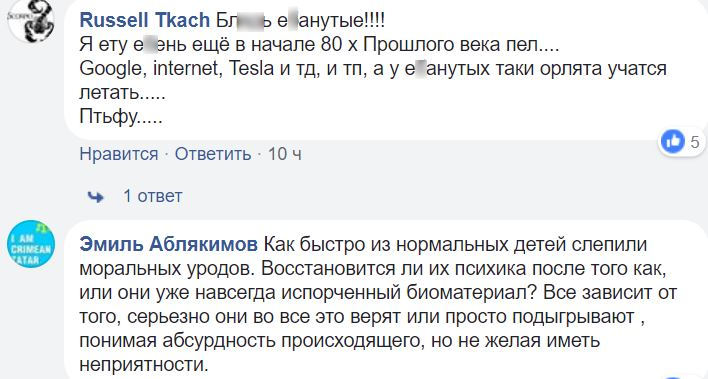The height and width of the screenshot is (379, 708).
Task: Open the reaction count showing 5
Action: coord(694,142)
